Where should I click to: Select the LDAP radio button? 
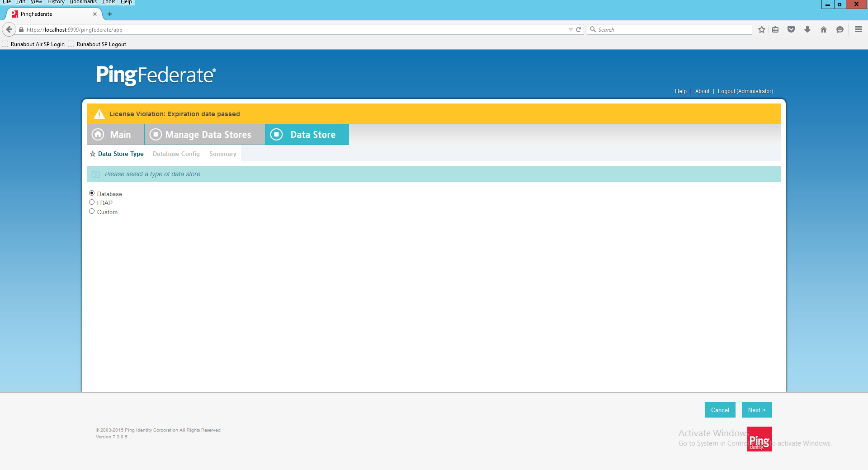[x=92, y=202]
